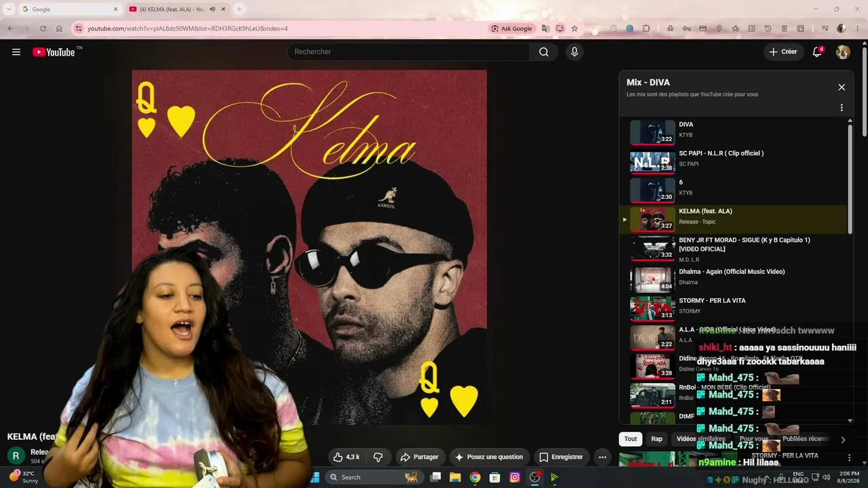Image resolution: width=868 pixels, height=488 pixels.
Task: Switch to the Google tab
Action: (x=69, y=9)
